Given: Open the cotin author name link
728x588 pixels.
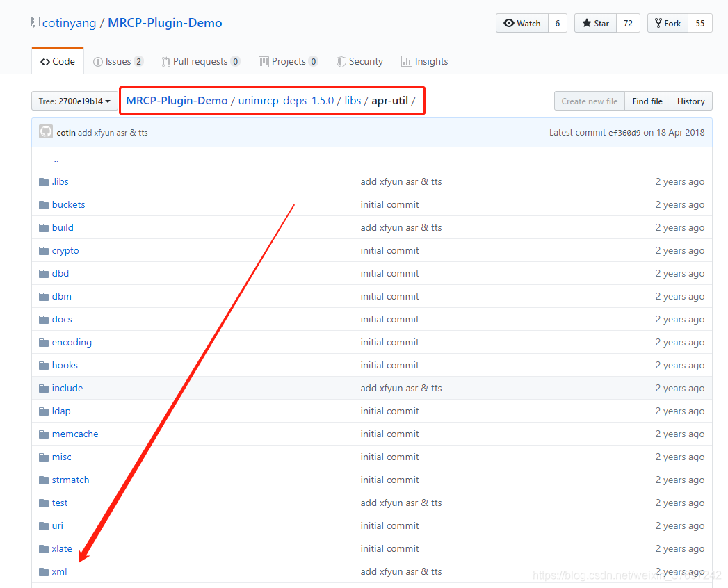Looking at the screenshot, I should 66,133.
